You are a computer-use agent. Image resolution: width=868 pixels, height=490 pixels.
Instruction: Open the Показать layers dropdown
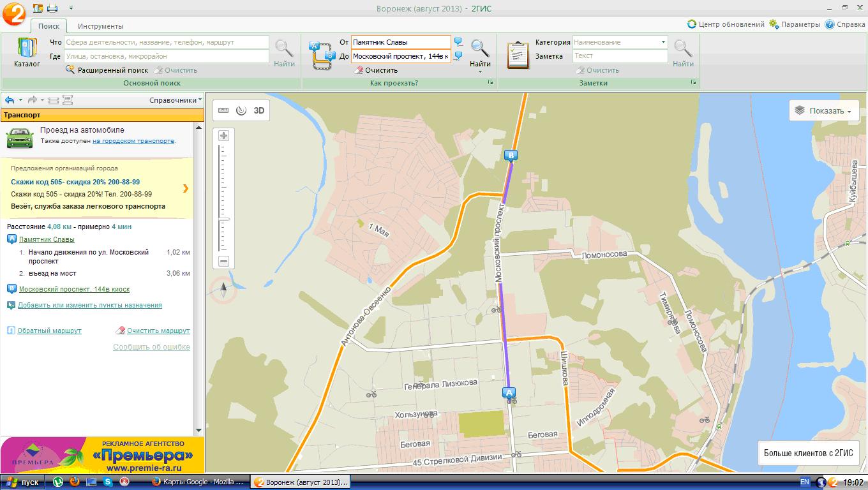tap(823, 110)
